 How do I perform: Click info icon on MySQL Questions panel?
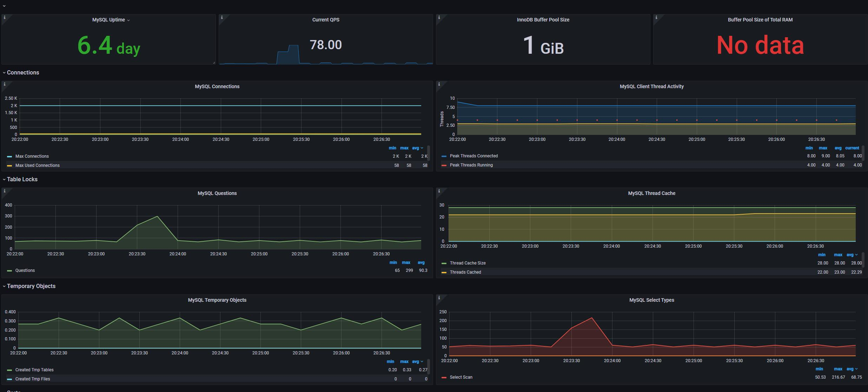pos(4,191)
